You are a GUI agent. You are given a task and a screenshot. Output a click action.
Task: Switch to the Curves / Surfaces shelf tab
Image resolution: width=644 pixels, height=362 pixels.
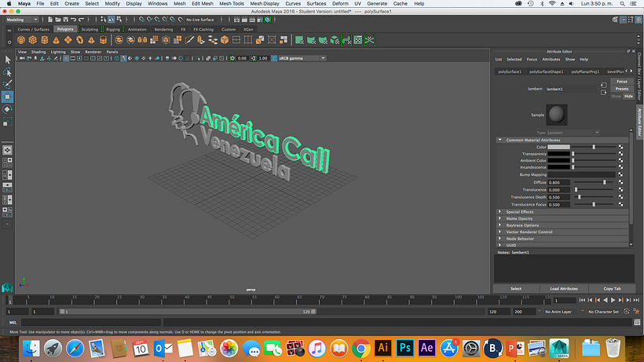click(33, 29)
